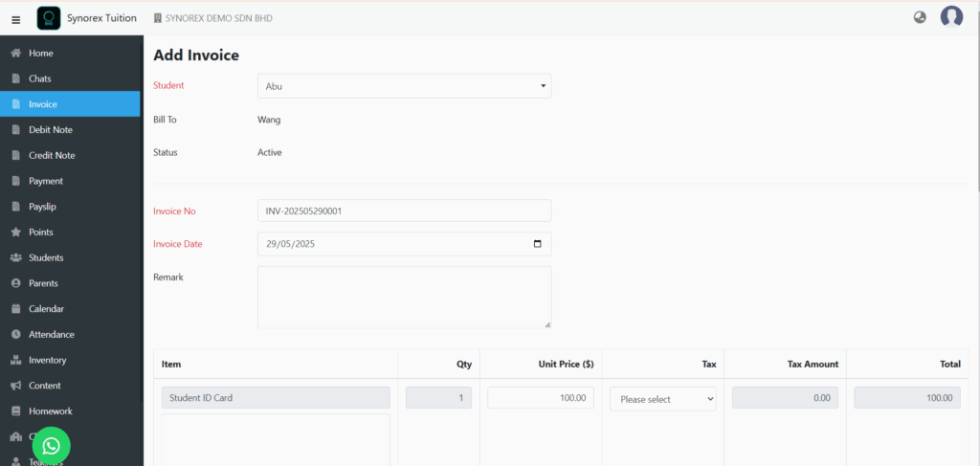
Task: Click the Points star icon
Action: pyautogui.click(x=16, y=232)
